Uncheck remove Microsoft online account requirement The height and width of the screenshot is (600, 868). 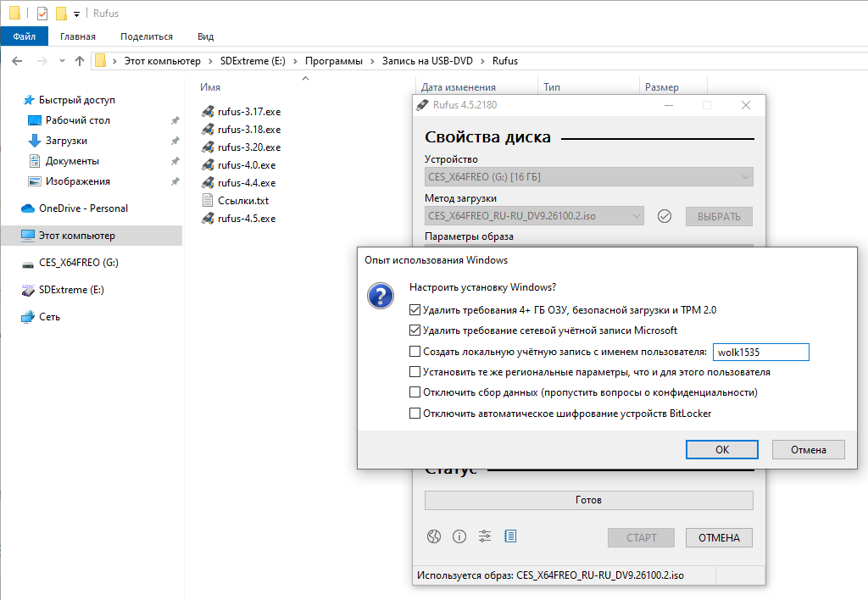[415, 331]
